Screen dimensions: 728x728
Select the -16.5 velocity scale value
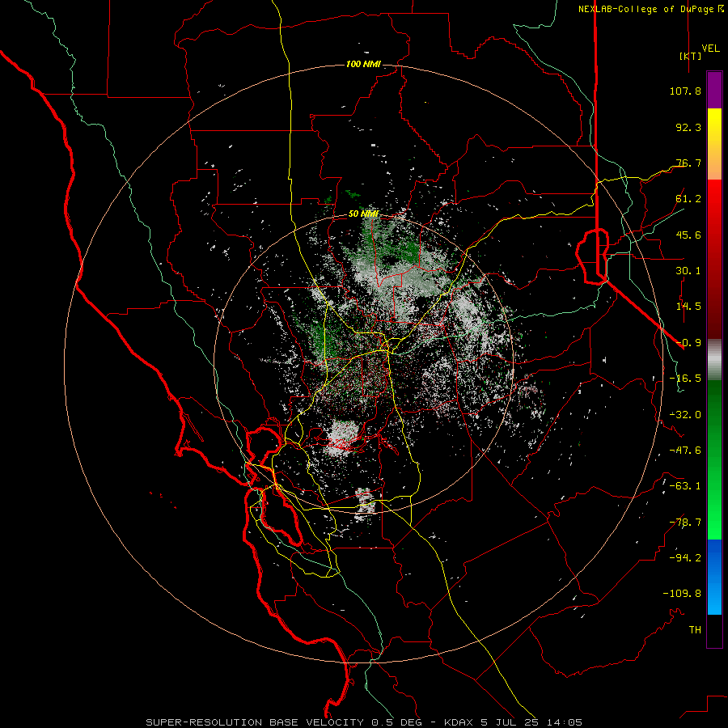685,379
